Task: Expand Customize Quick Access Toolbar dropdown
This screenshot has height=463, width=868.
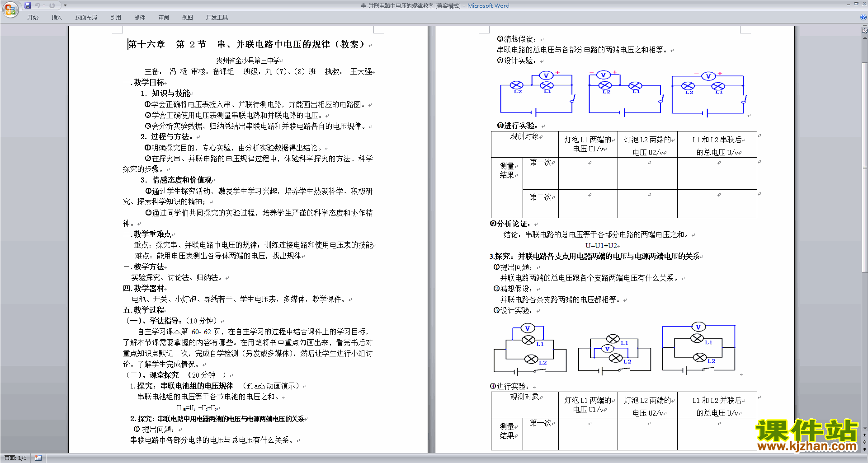Action: (x=65, y=5)
